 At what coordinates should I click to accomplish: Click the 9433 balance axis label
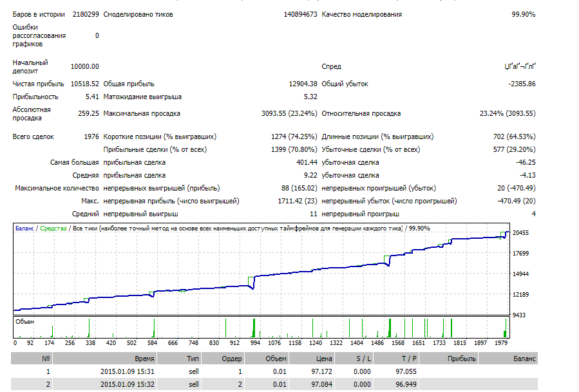pos(519,315)
